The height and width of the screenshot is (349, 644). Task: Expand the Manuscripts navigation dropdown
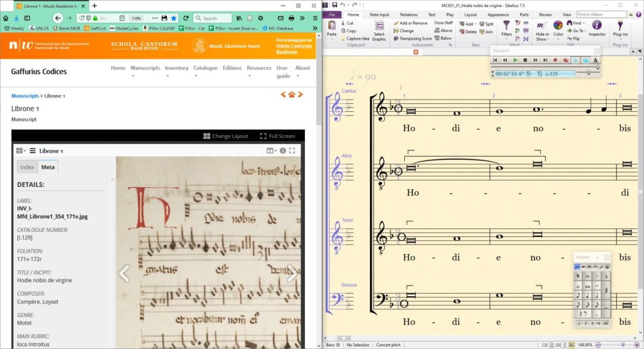click(145, 68)
